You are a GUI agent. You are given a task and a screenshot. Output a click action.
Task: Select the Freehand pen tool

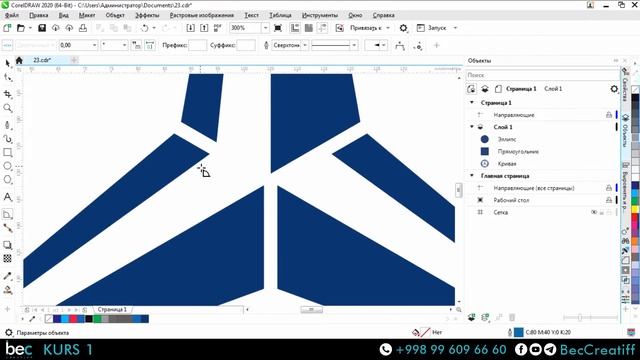click(x=7, y=125)
